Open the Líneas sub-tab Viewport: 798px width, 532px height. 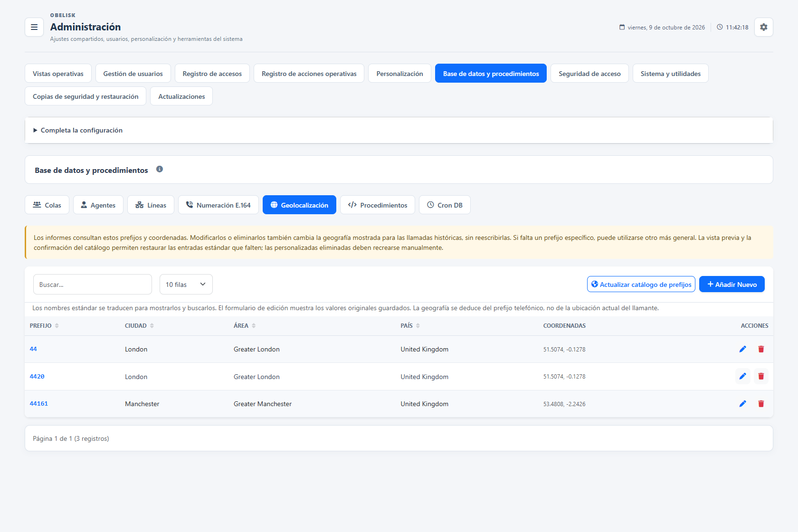(x=151, y=205)
